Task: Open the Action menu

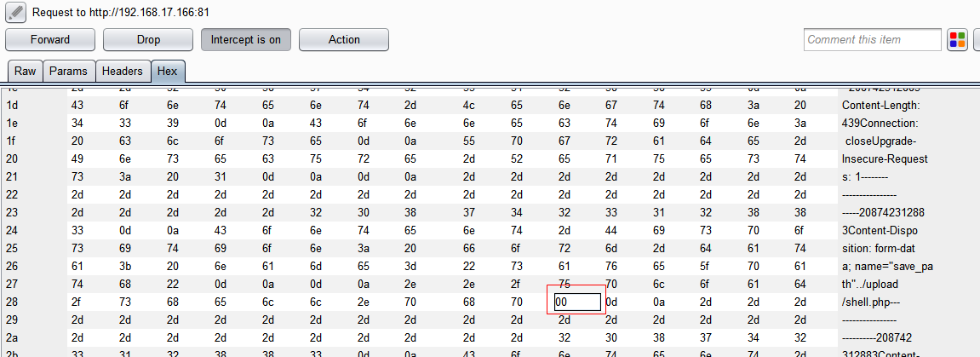Action: coord(344,40)
